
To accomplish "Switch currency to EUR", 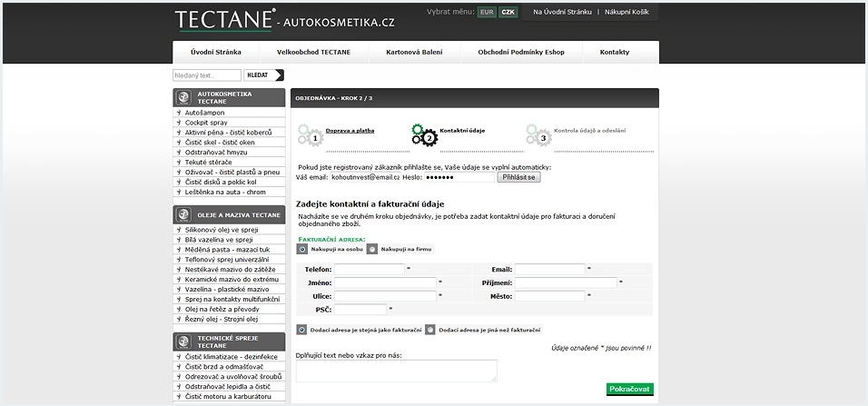I will pos(487,13).
